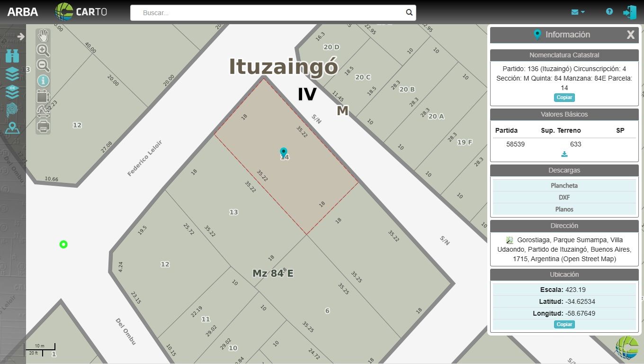Open the Planos download

pos(564,209)
